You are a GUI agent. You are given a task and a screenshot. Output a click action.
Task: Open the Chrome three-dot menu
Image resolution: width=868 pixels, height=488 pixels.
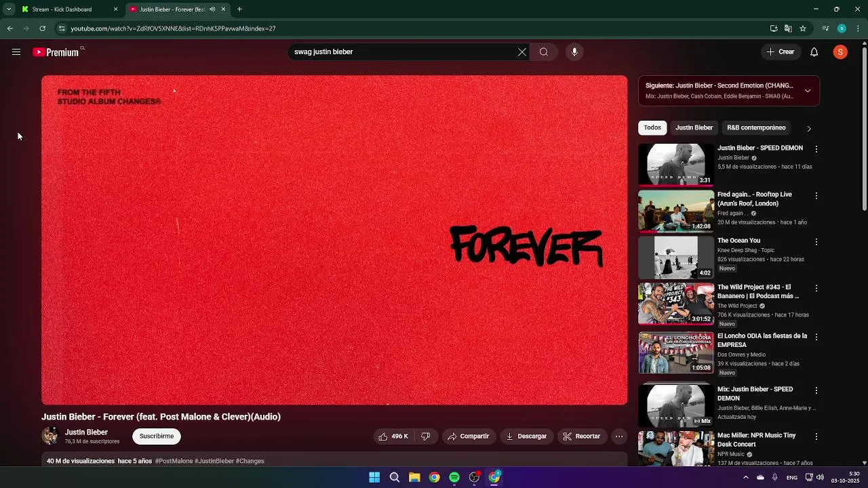(x=859, y=28)
